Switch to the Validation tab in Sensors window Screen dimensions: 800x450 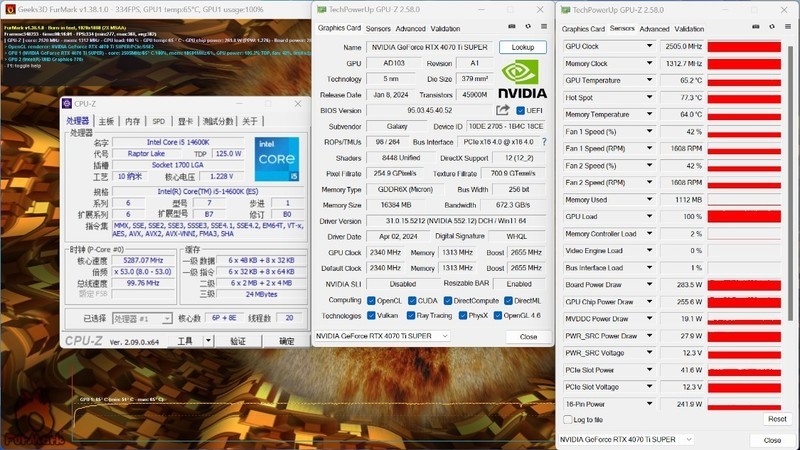point(689,29)
